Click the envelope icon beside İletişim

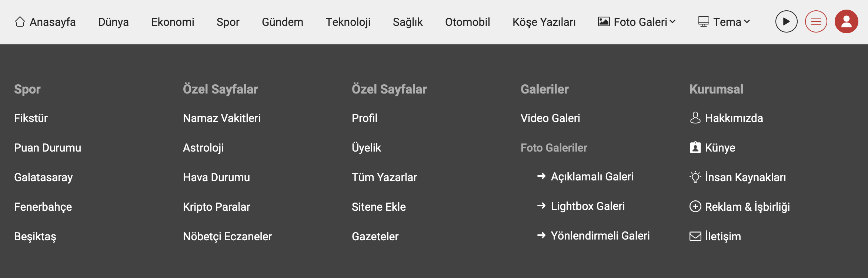coord(695,236)
